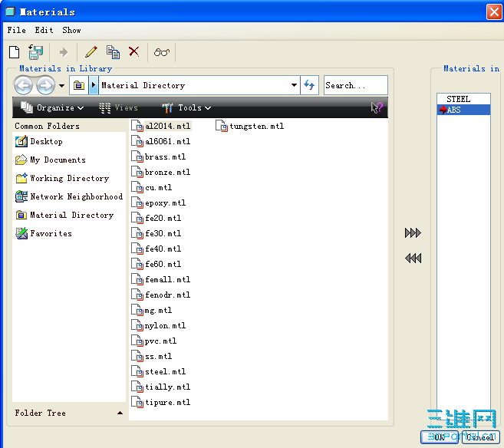Screen dimensions: 504x448
Task: Click the context help cursor icon
Action: [x=377, y=107]
